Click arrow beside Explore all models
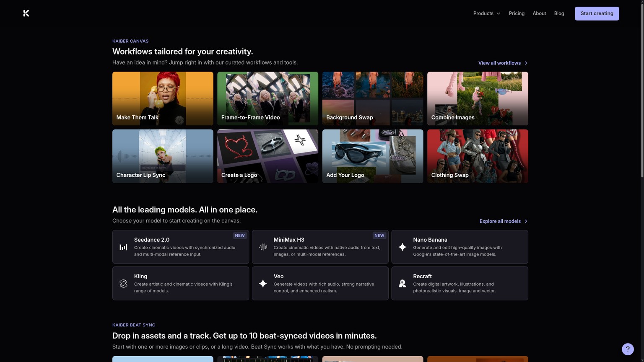Viewport: 644px width, 362px height. [526, 221]
